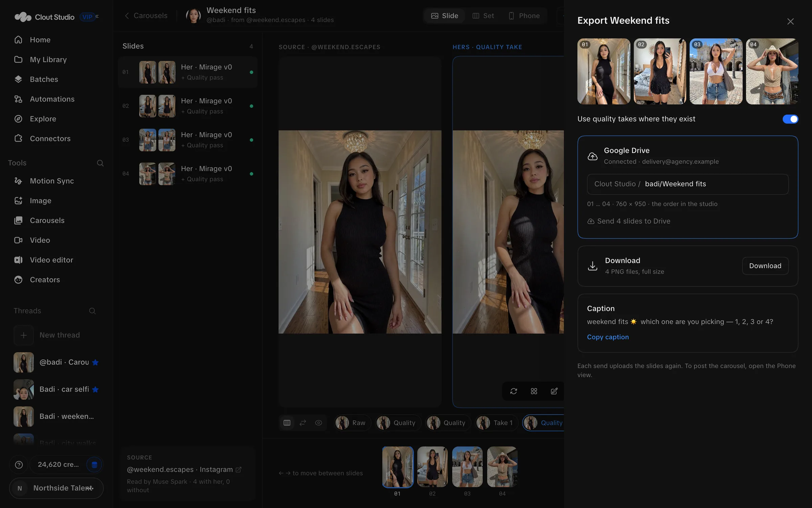Select export preview thumbnail 02
The height and width of the screenshot is (508, 812).
660,71
